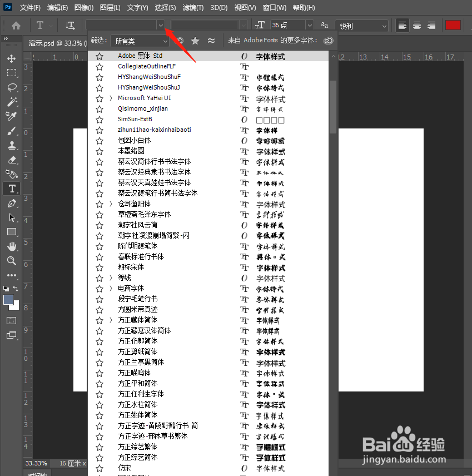The height and width of the screenshot is (476, 472).
Task: Select the Move tool
Action: [12, 58]
